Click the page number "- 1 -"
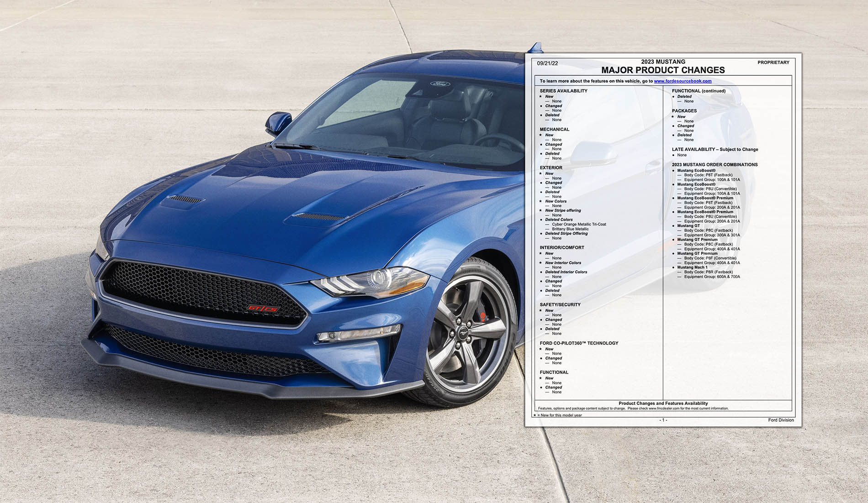The height and width of the screenshot is (503, 868). 663,420
